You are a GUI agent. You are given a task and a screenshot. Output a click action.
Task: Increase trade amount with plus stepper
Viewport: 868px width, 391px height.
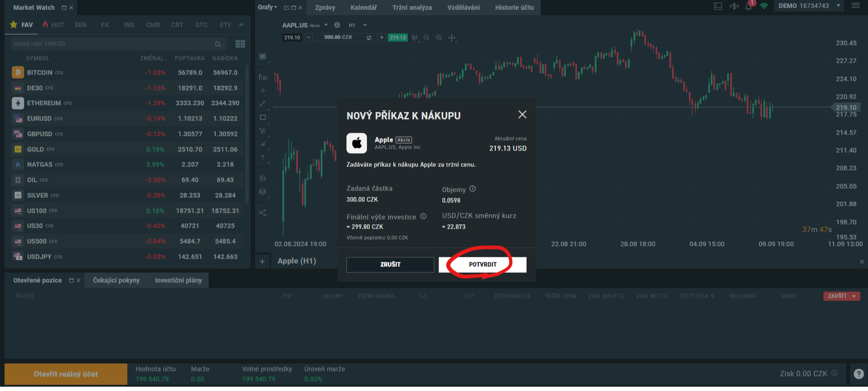[381, 38]
